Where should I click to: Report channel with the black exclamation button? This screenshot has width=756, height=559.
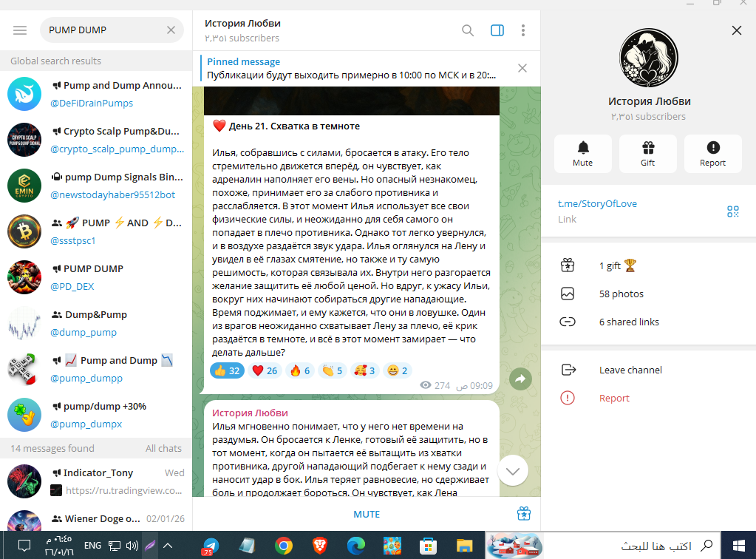(x=712, y=154)
